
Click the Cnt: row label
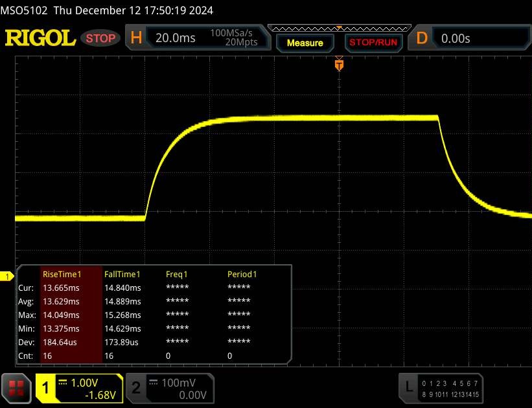pyautogui.click(x=25, y=356)
